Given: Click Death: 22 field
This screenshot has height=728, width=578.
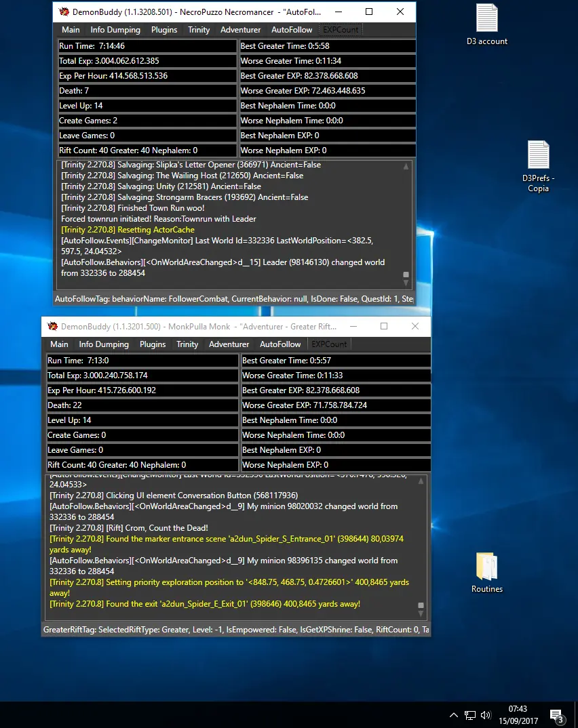Looking at the screenshot, I should (x=142, y=405).
